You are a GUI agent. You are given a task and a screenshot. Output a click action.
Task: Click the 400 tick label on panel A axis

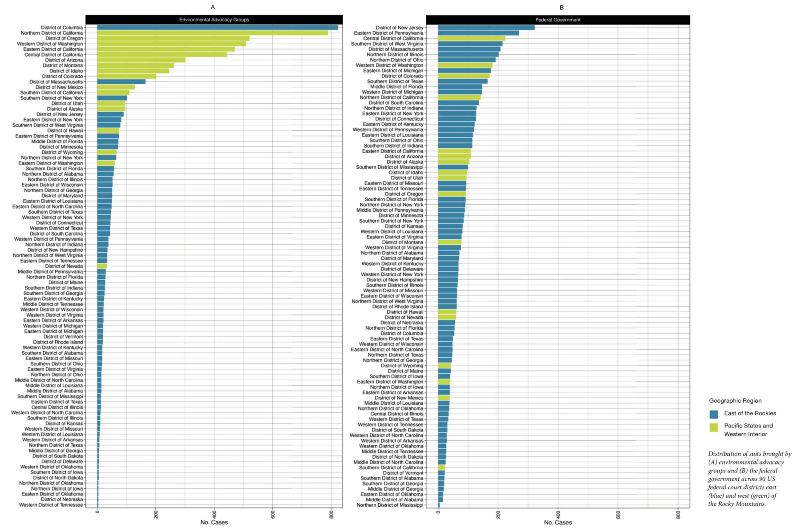(x=214, y=515)
